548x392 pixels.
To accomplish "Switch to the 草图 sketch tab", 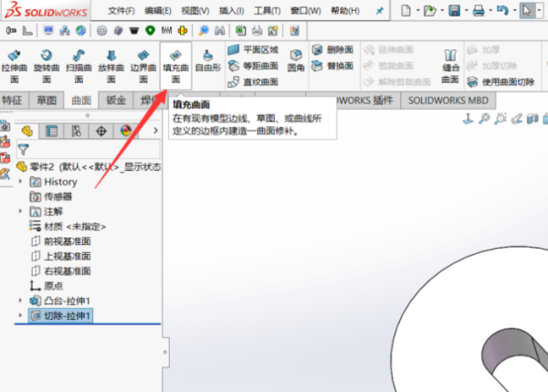I will tap(47, 101).
